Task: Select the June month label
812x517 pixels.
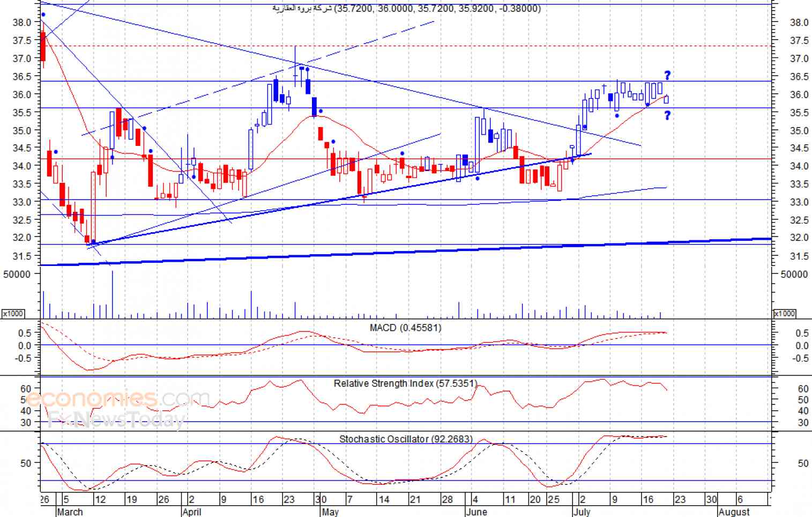Action: (476, 512)
